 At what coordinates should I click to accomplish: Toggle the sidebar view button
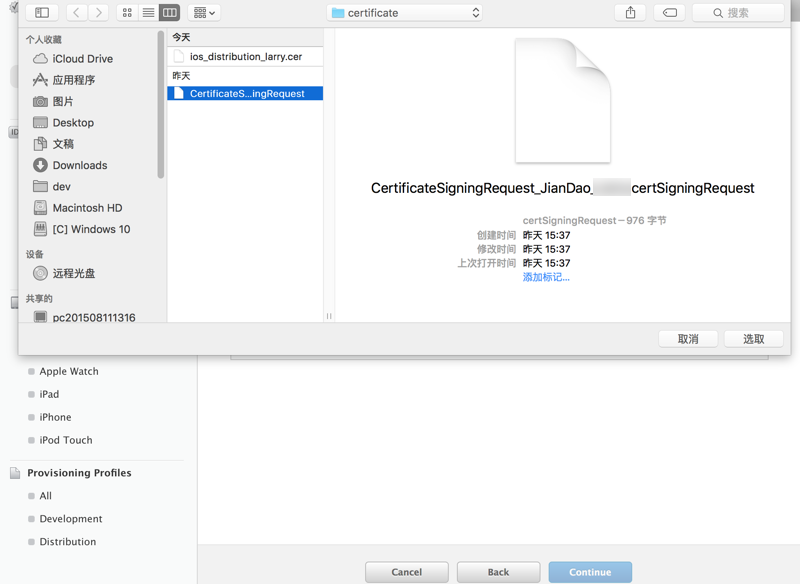(x=42, y=12)
